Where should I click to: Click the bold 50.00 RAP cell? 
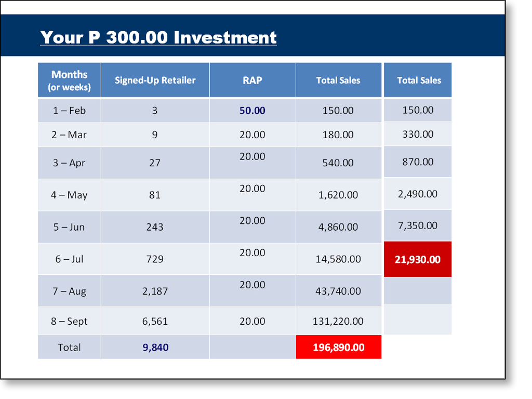[252, 111]
